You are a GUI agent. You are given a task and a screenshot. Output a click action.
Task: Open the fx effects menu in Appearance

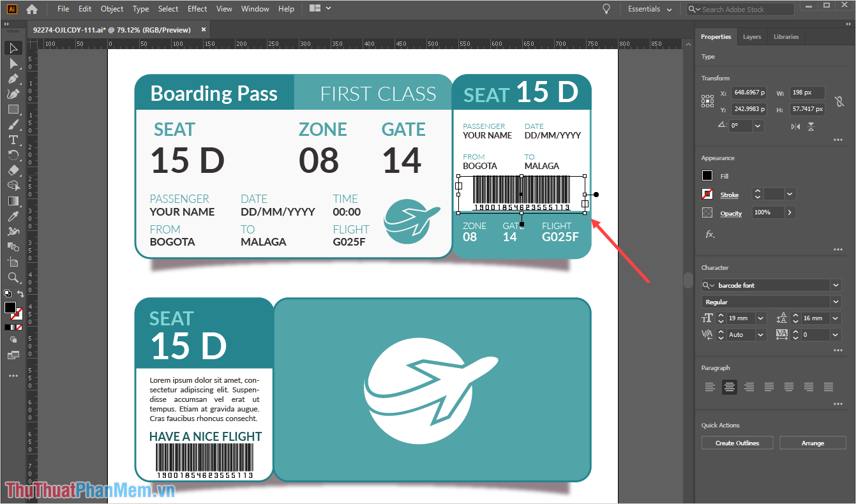click(709, 234)
